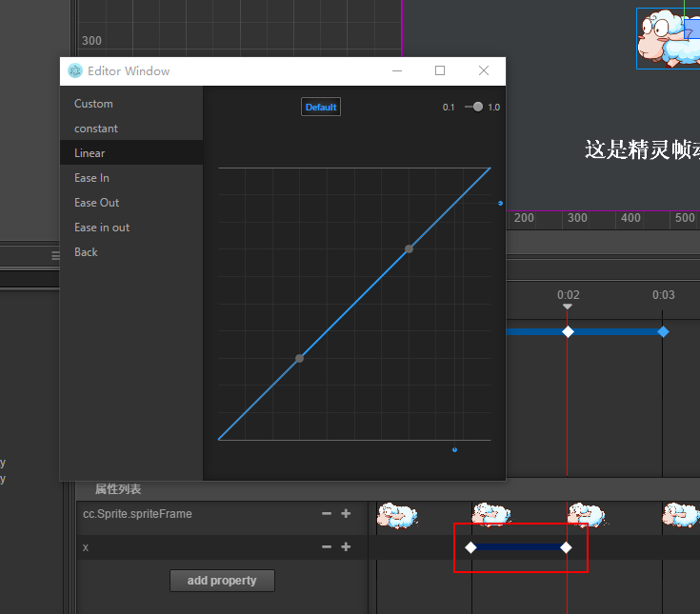The image size is (700, 614).
Task: Remove keyframe on cc.Sprite.spriteFrame using minus
Action: 327,514
